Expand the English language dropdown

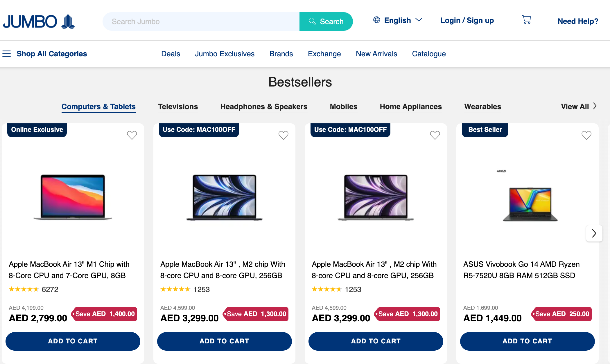(x=419, y=20)
